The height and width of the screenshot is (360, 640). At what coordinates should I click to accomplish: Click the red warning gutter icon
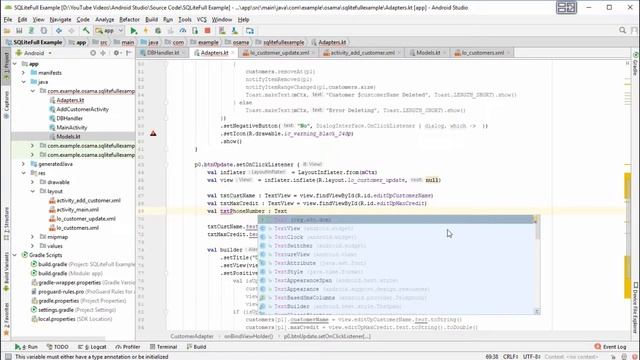click(153, 133)
